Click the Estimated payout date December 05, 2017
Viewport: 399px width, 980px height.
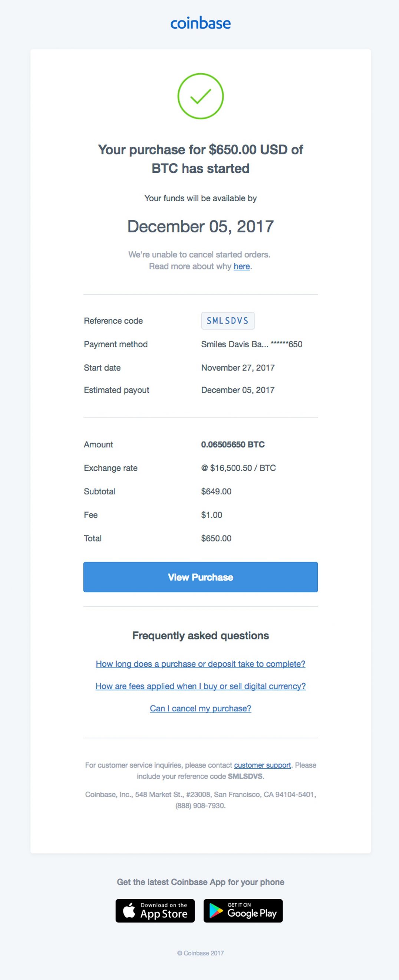pos(238,390)
